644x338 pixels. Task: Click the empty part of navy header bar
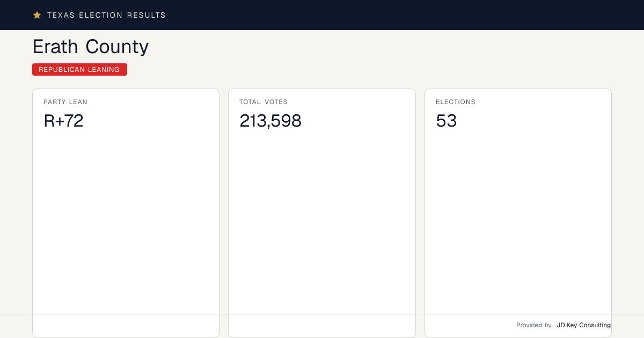[402, 15]
